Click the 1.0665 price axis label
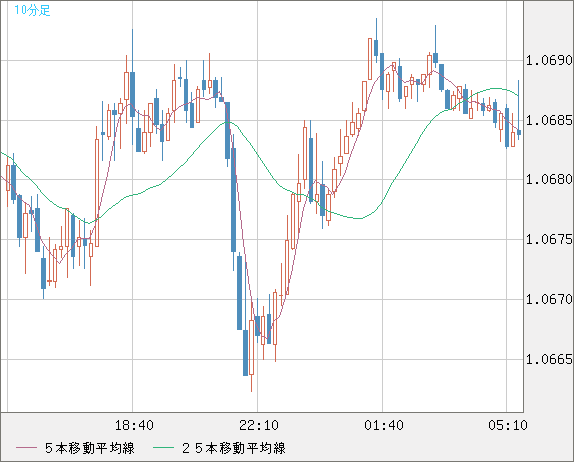574x462 pixels. click(549, 359)
